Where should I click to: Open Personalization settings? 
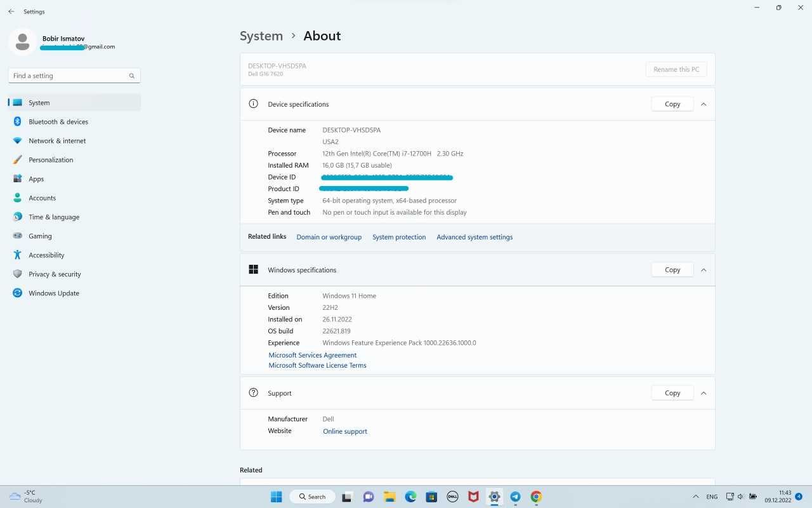click(x=74, y=160)
